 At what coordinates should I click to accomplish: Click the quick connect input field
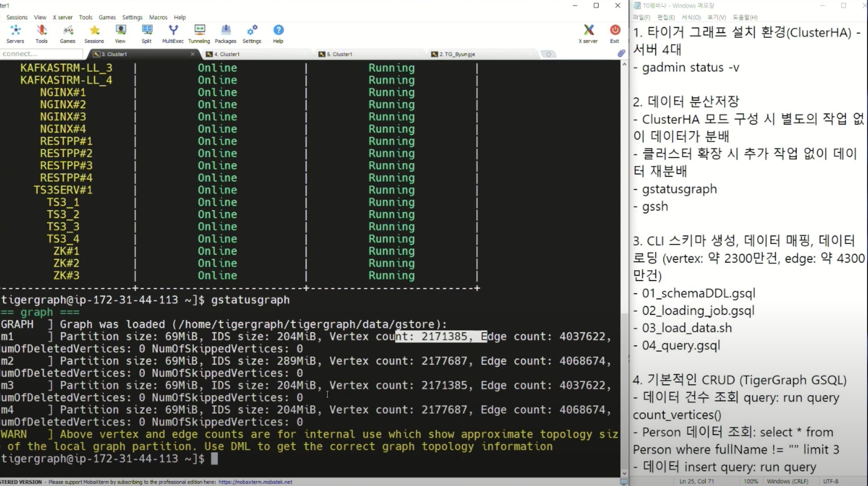[x=40, y=53]
